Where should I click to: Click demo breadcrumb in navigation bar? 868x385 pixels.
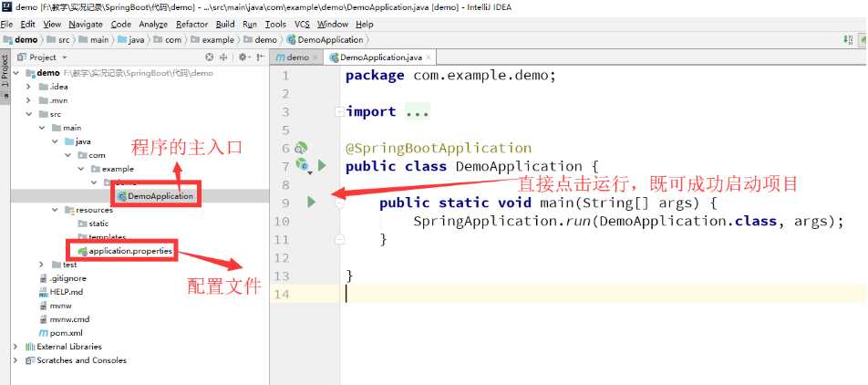click(x=20, y=39)
